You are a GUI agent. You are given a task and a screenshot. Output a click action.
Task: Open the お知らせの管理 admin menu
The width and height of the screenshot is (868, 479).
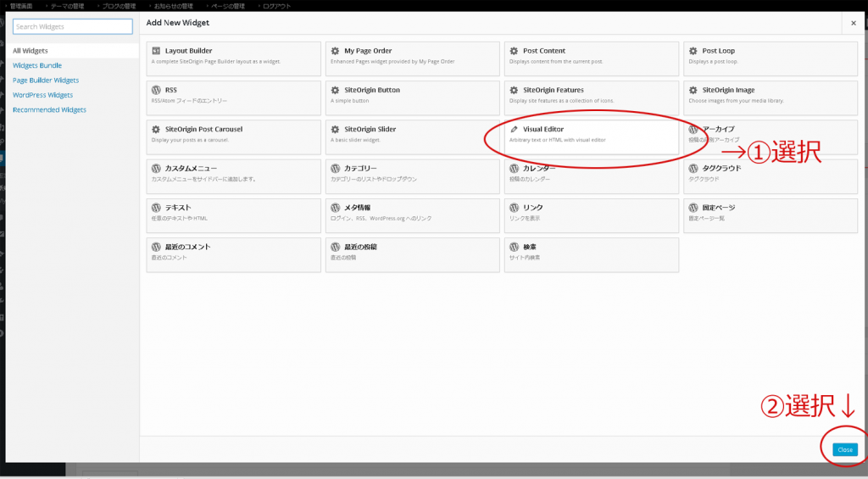(x=173, y=6)
